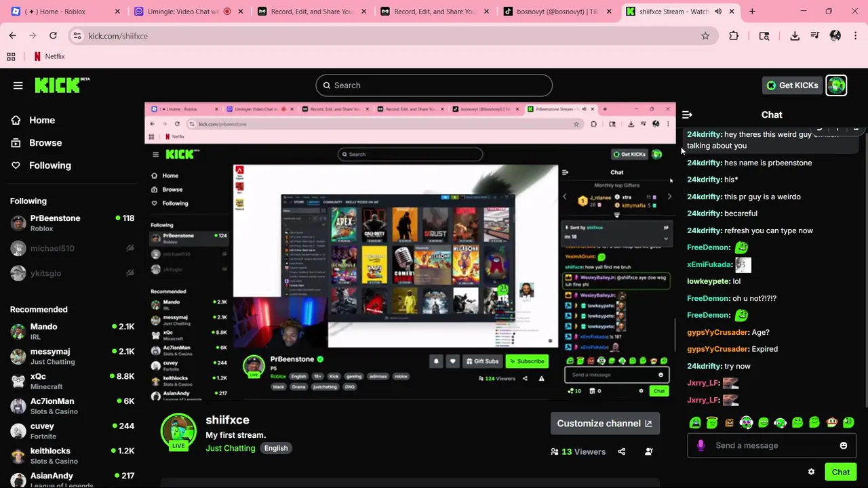Click the shiifxce LIVE channel avatar
The width and height of the screenshot is (868, 488).
[x=178, y=432]
